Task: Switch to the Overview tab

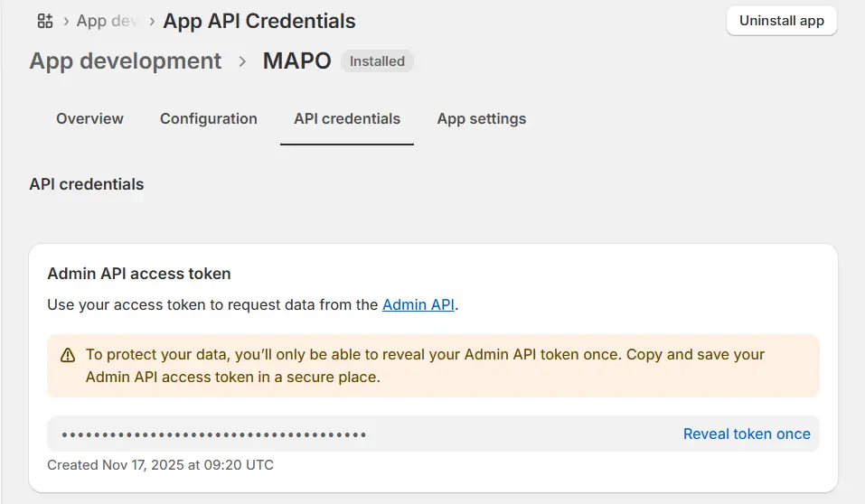Action: 89,118
